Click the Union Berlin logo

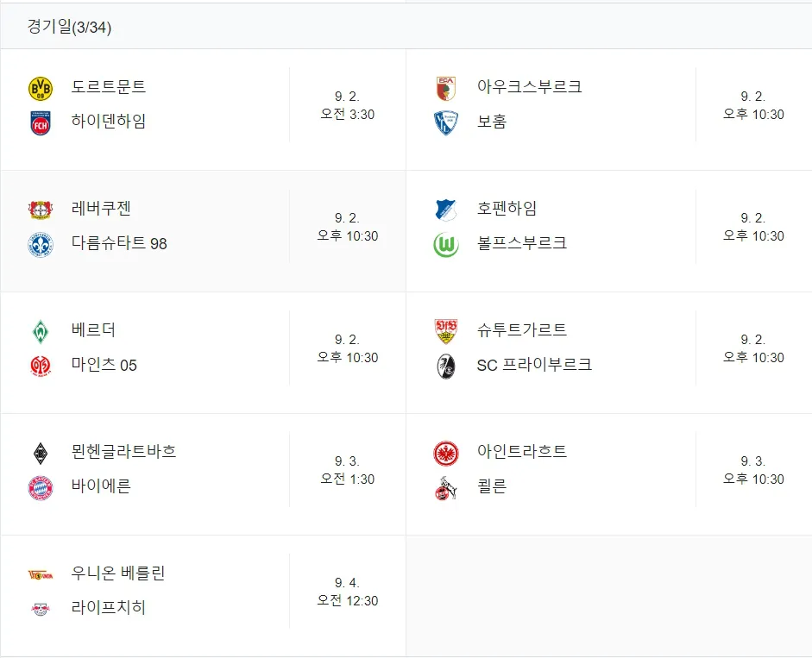coord(41,574)
